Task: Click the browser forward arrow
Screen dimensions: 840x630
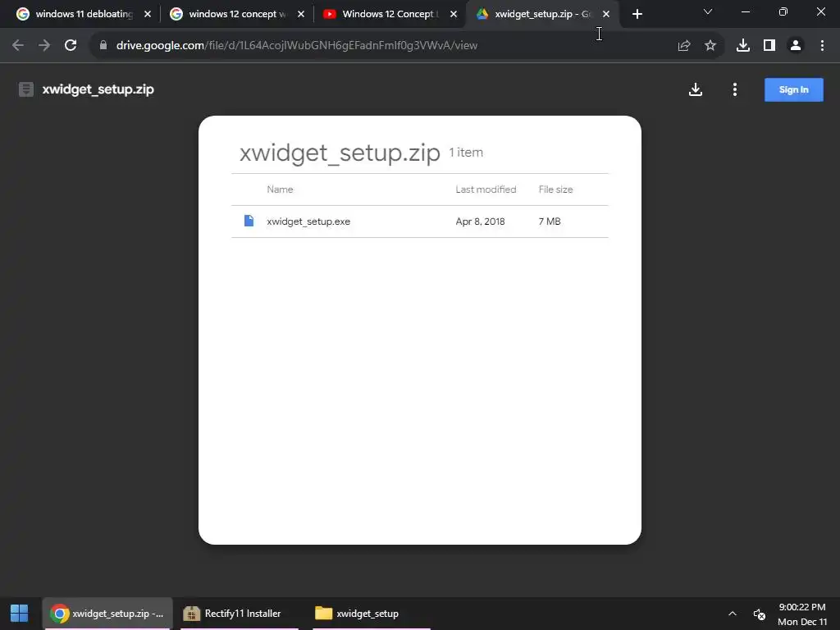Action: (44, 46)
